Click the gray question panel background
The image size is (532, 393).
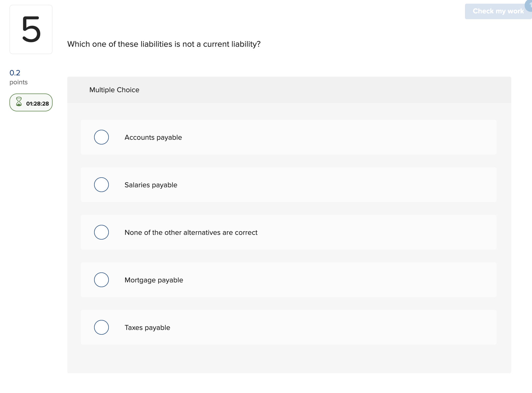(289, 360)
